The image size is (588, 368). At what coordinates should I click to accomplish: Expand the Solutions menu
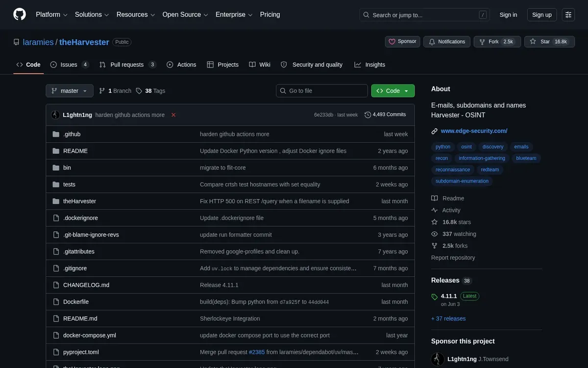point(92,15)
